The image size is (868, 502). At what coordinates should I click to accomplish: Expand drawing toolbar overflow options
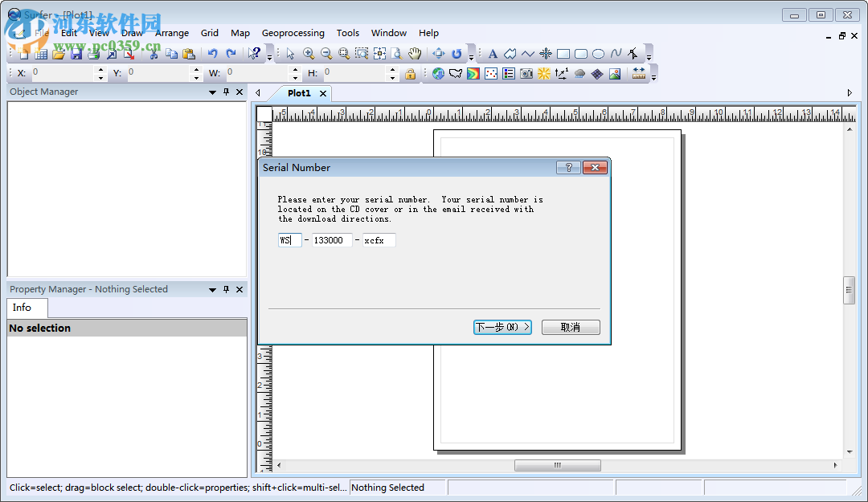[x=649, y=57]
